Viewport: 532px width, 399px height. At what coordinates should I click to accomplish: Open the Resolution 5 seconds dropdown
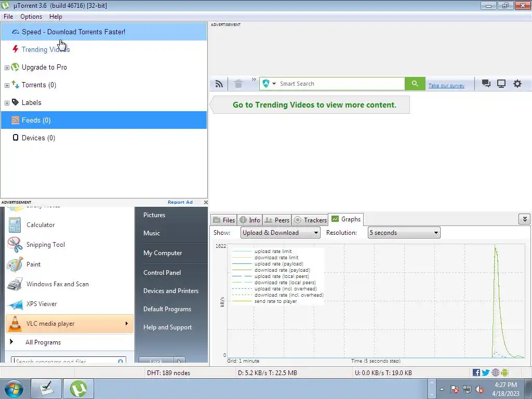(x=404, y=232)
